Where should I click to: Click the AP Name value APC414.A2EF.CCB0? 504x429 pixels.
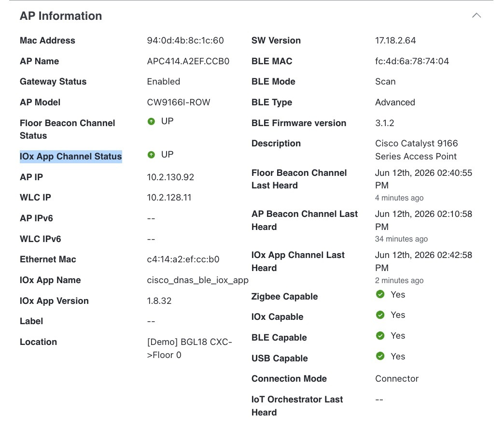188,61
